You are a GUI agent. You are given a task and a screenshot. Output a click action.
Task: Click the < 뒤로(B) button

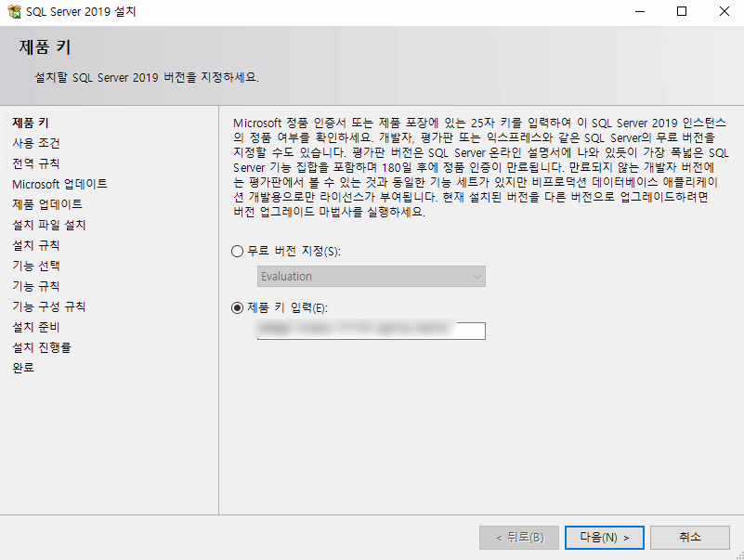point(519,537)
